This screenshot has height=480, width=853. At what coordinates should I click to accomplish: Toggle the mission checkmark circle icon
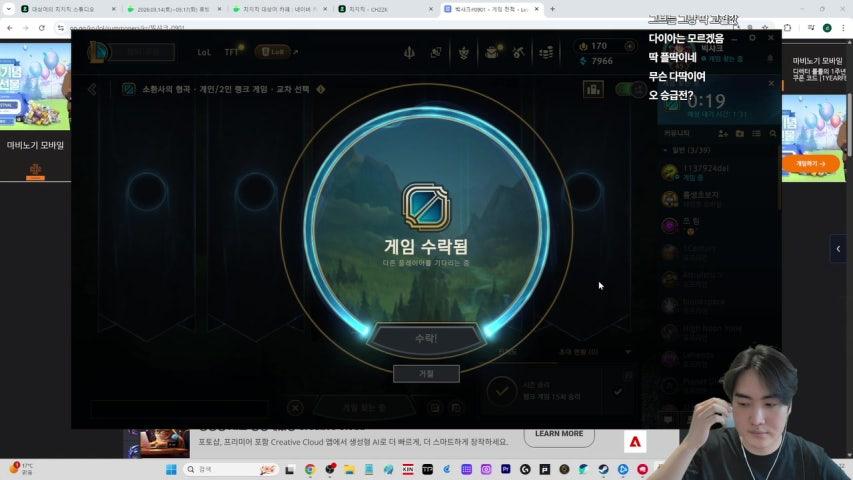502,391
